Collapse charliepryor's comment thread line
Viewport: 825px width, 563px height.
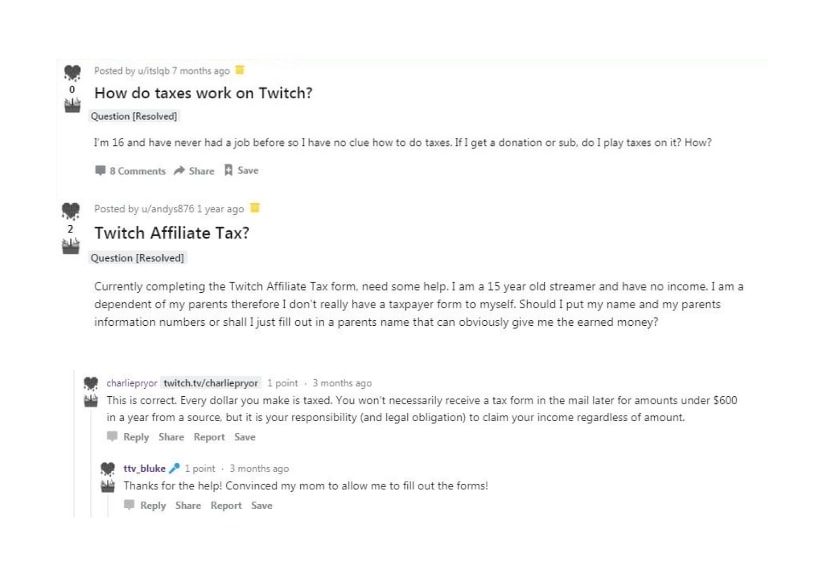pos(74,450)
